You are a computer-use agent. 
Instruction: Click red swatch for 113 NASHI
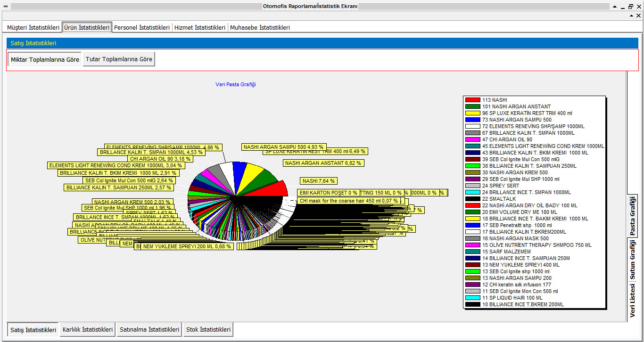coord(472,100)
